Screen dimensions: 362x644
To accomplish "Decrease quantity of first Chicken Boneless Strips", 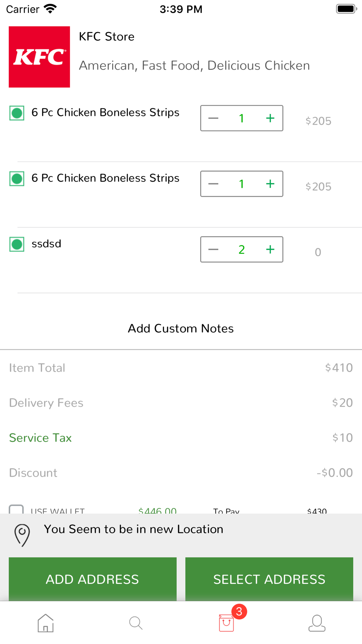I will point(214,118).
